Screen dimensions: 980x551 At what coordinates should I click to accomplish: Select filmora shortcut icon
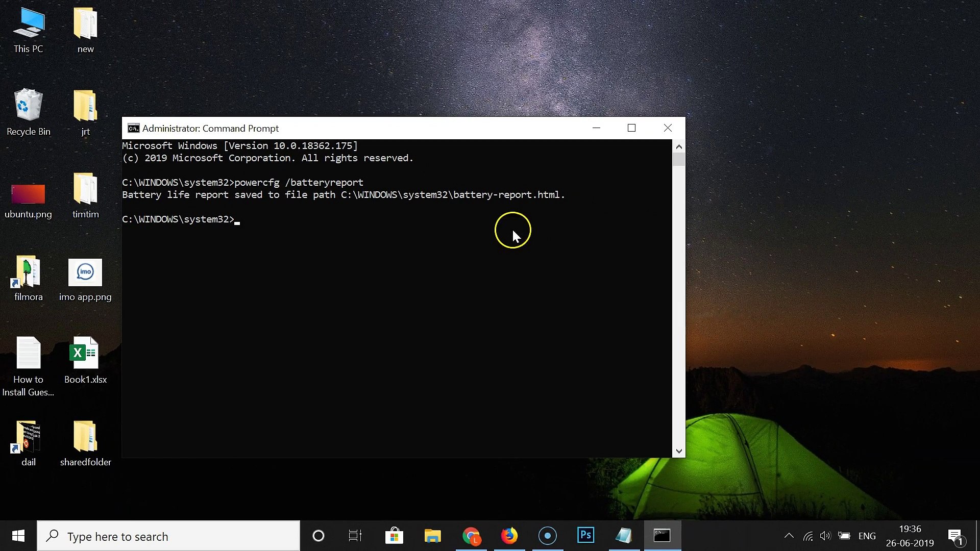[29, 279]
